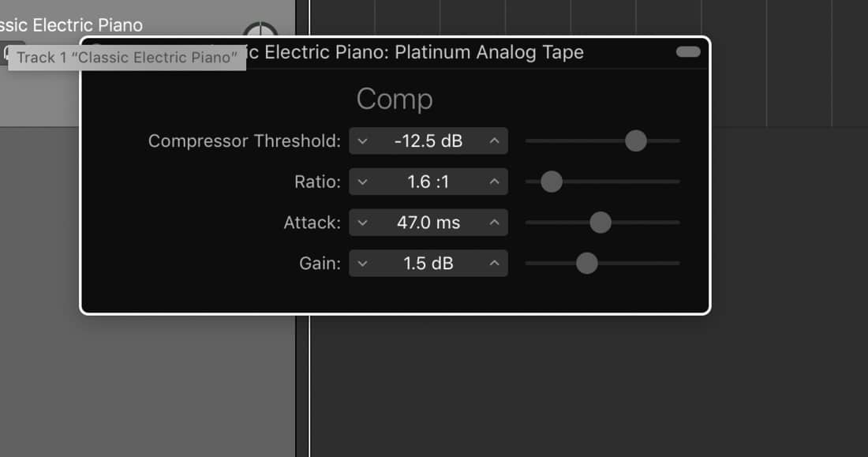
Task: Click the Ratio slider handle
Action: (551, 182)
